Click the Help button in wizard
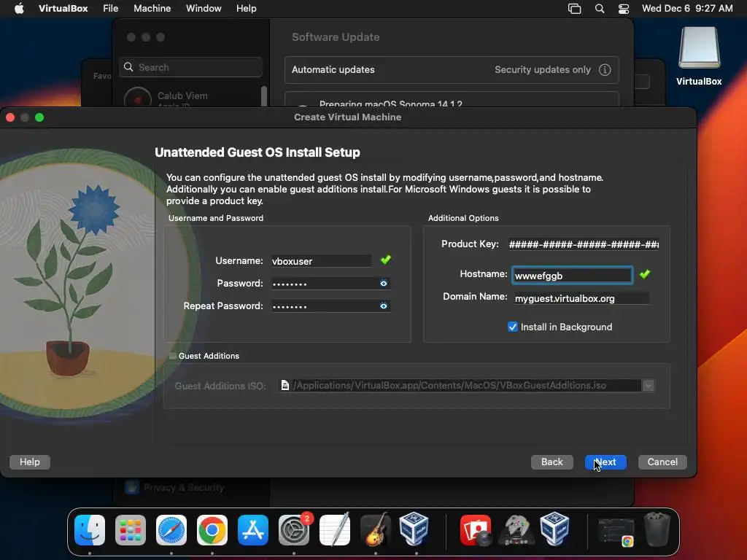 [x=29, y=462]
